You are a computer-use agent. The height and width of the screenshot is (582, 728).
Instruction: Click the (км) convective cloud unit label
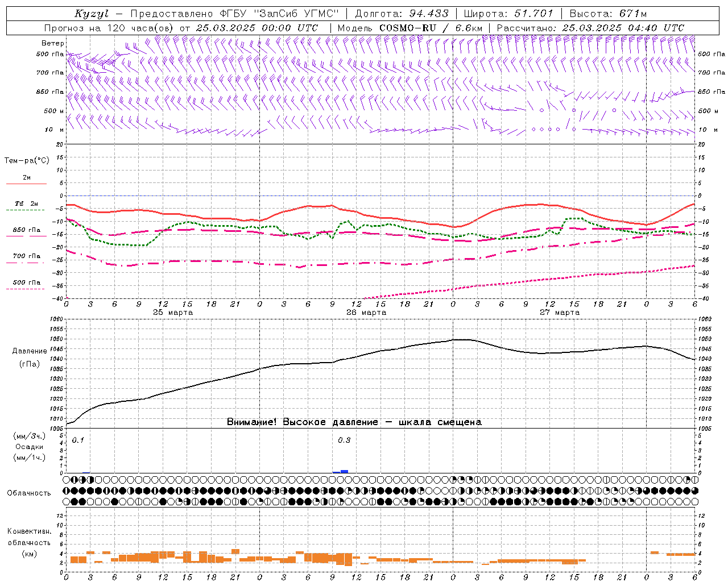point(29,554)
